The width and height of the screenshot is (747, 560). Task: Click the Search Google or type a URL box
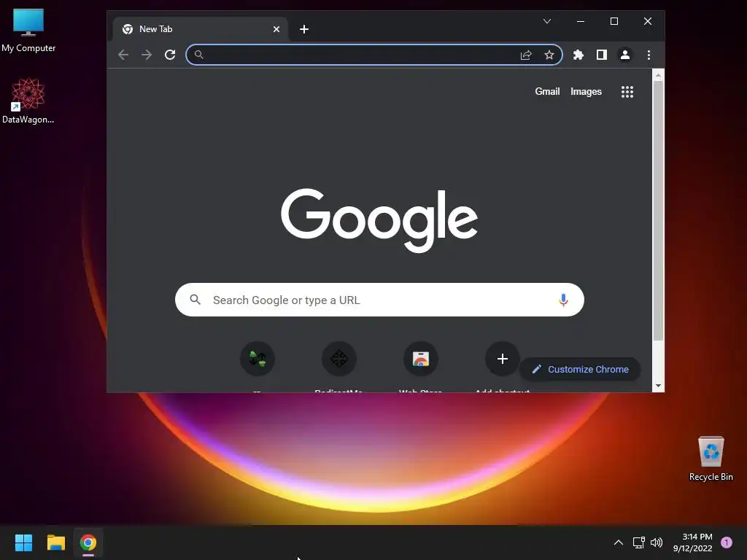pyautogui.click(x=379, y=300)
